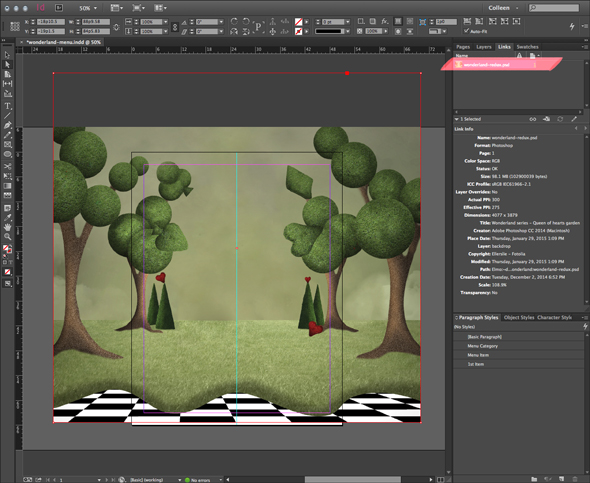Select the Content Collector tool
The image size is (590, 483).
[7, 93]
